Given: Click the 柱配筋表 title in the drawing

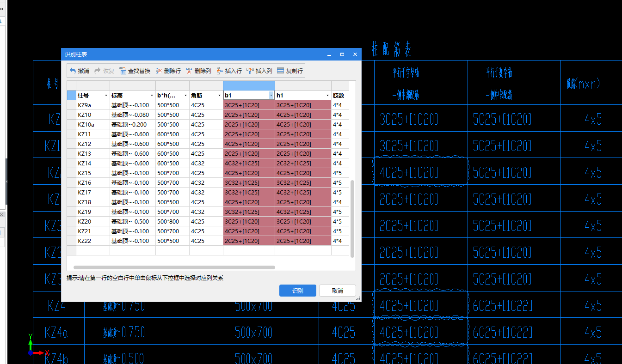Looking at the screenshot, I should pyautogui.click(x=391, y=49).
